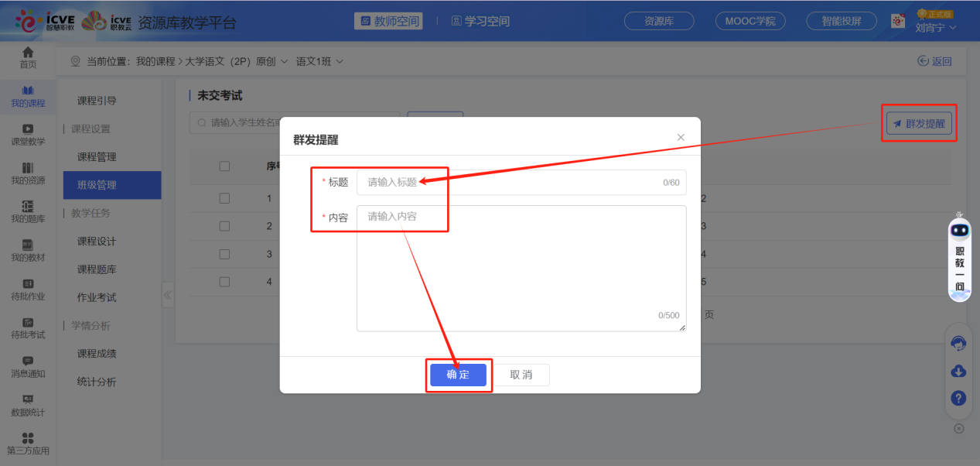Switch to the 学习空间 tab
The image size is (980, 466).
click(480, 21)
